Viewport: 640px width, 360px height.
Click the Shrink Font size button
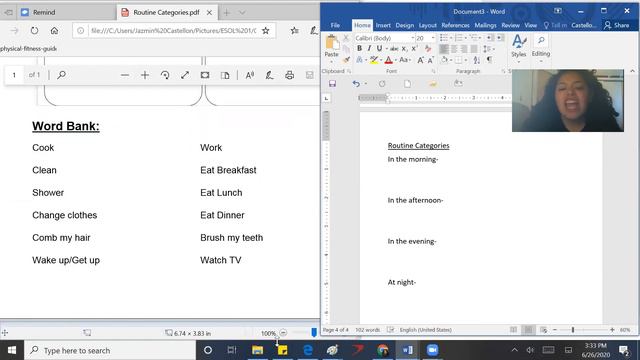click(431, 60)
